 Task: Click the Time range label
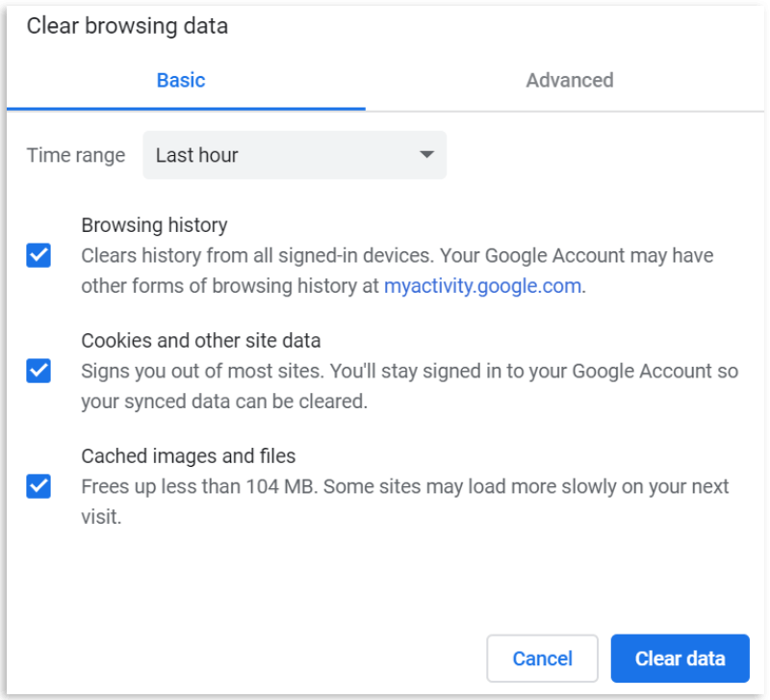tap(76, 155)
